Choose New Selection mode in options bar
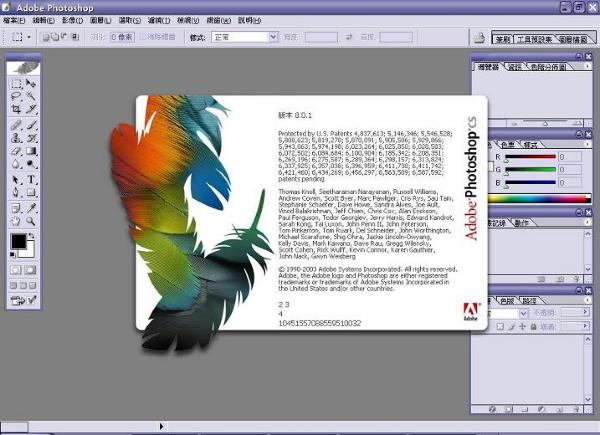600x435 pixels. 46,37
